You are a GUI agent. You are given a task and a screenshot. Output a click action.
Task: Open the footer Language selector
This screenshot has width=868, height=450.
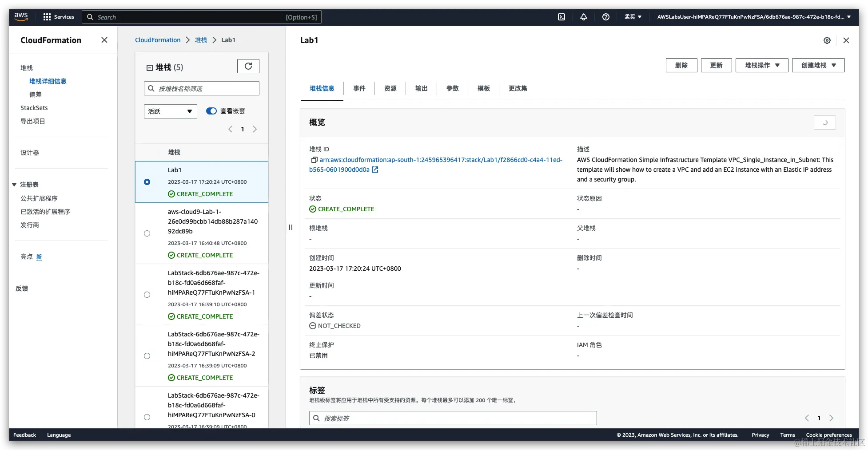point(59,435)
